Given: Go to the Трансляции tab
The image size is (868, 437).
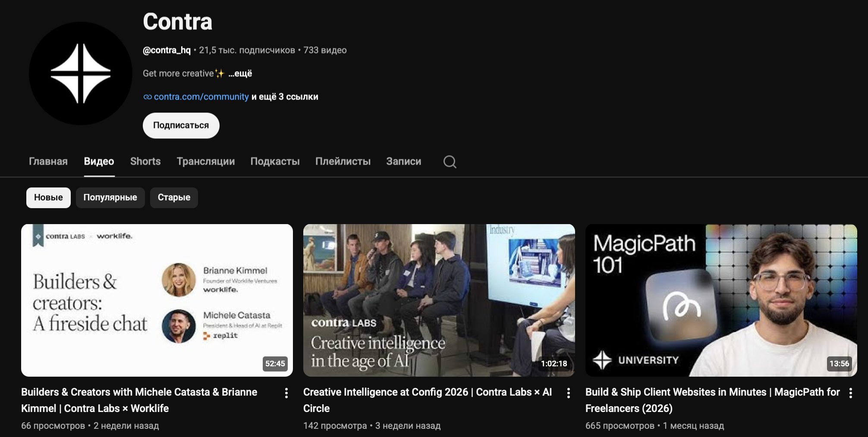Looking at the screenshot, I should [x=206, y=161].
